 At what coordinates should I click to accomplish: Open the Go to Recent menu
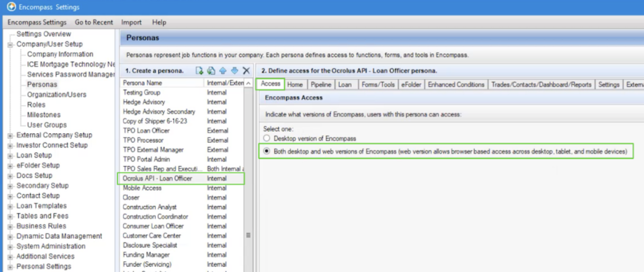click(94, 22)
